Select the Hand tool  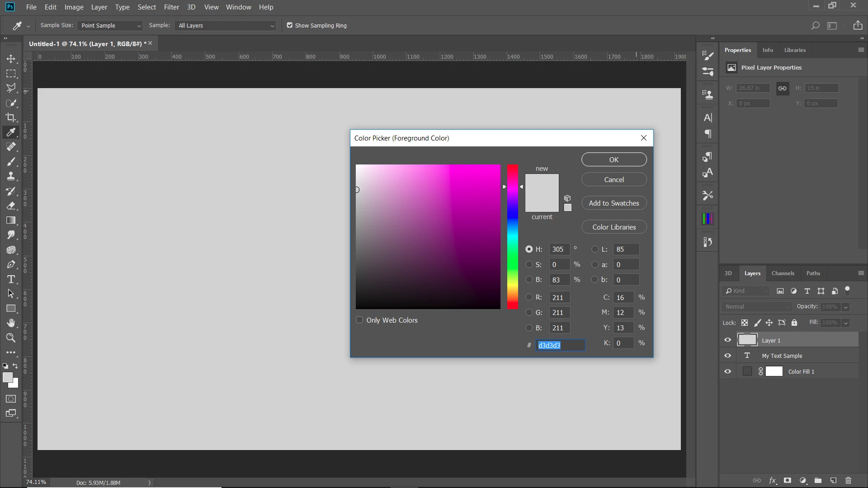tap(11, 323)
